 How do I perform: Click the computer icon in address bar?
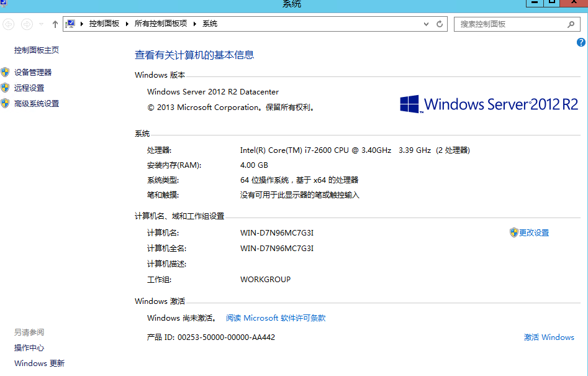pyautogui.click(x=70, y=24)
